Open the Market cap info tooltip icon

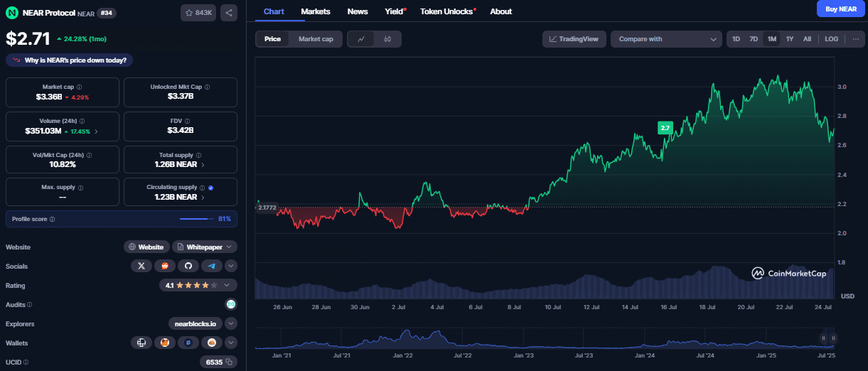pos(79,87)
